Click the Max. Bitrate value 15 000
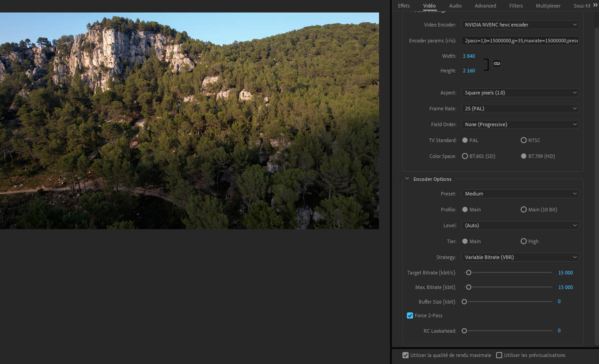This screenshot has width=599, height=364. [565, 287]
